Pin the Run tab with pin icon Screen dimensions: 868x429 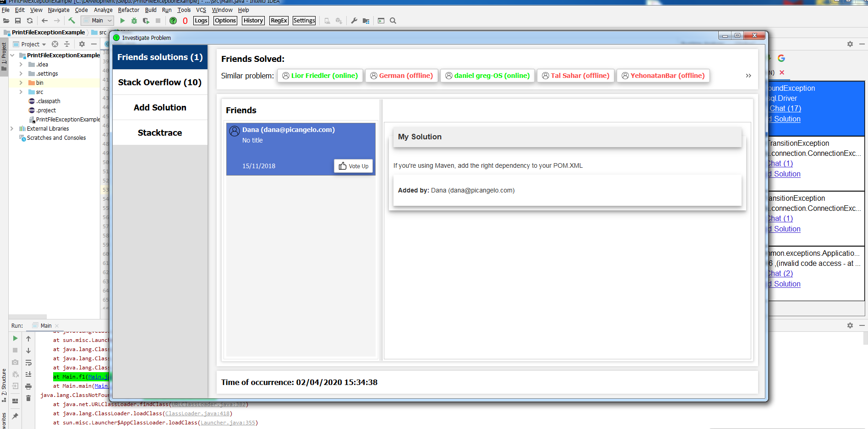(x=15, y=416)
